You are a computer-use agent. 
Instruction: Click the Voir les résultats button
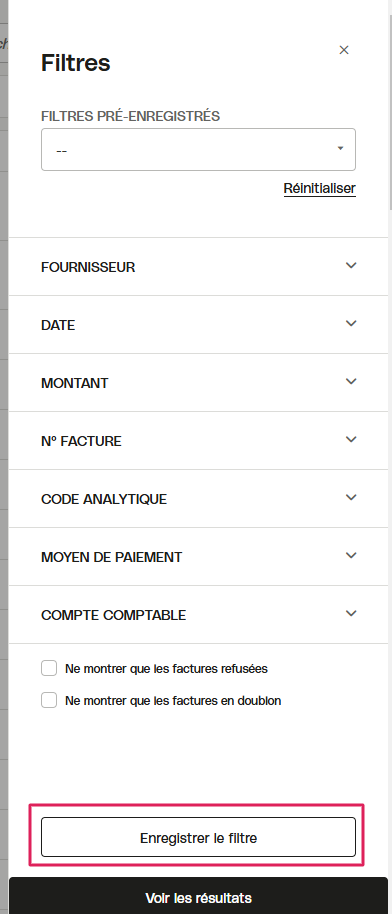198,897
